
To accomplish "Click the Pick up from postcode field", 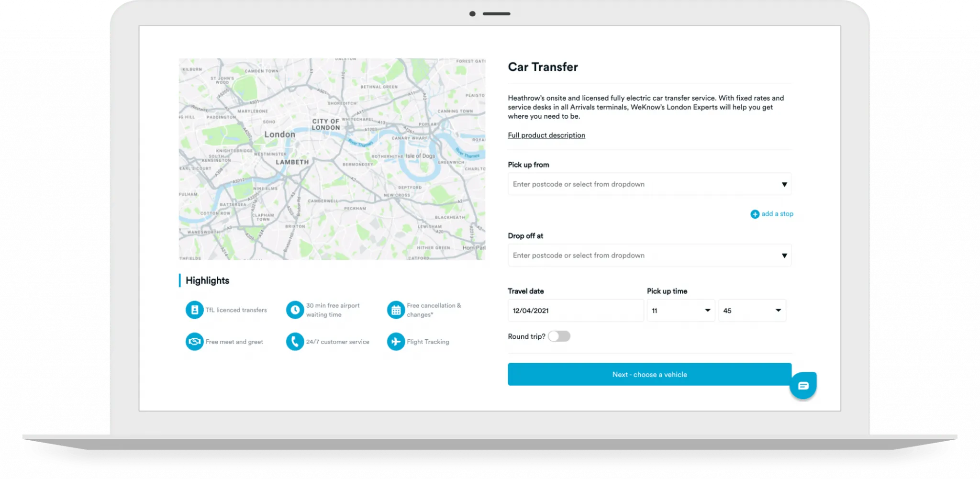I will (x=649, y=184).
